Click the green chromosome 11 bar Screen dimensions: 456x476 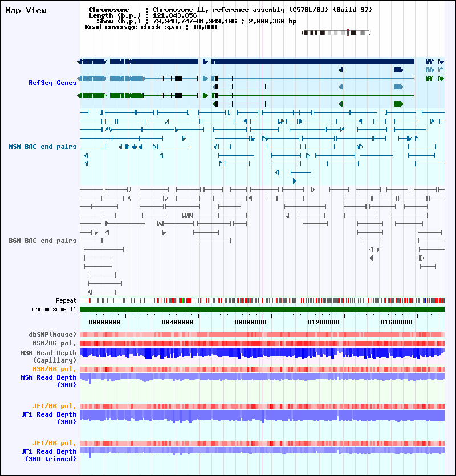(x=262, y=310)
